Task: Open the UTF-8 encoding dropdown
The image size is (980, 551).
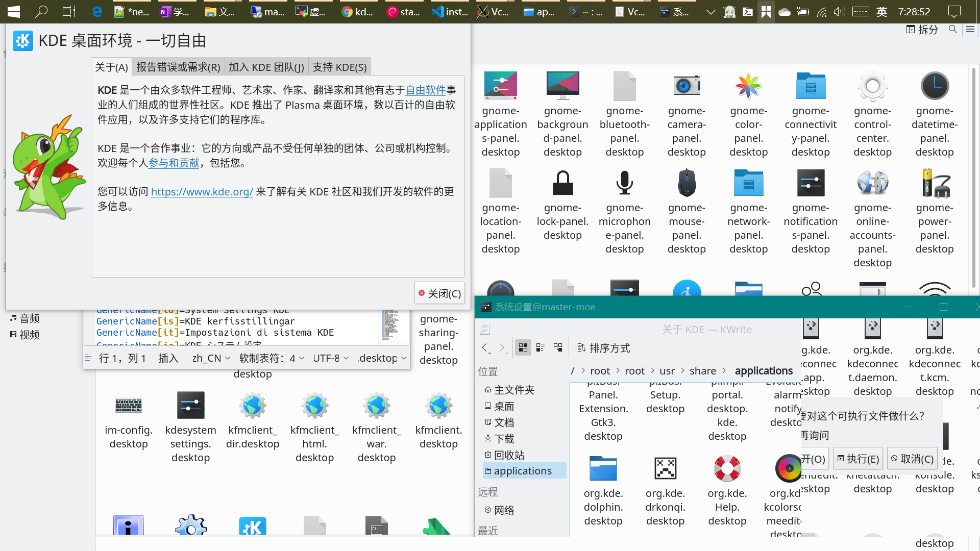Action: click(331, 358)
